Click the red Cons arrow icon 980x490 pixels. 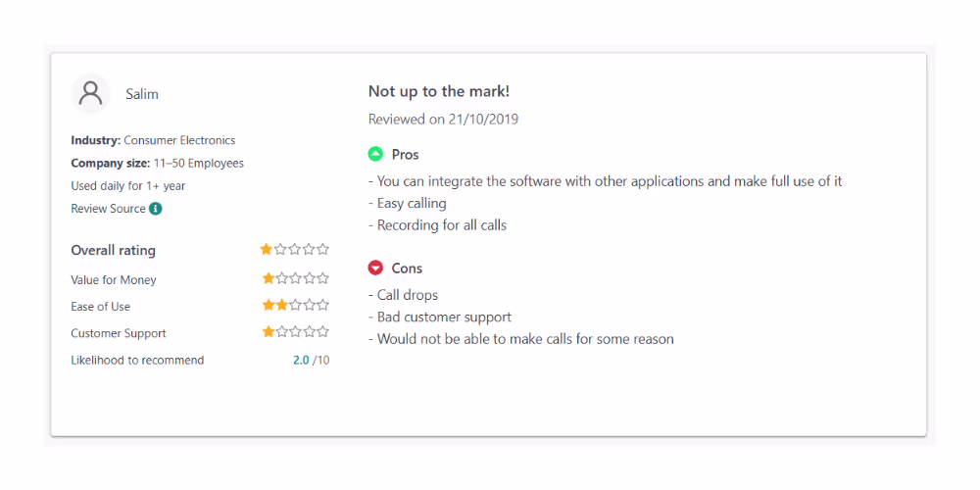pos(375,268)
